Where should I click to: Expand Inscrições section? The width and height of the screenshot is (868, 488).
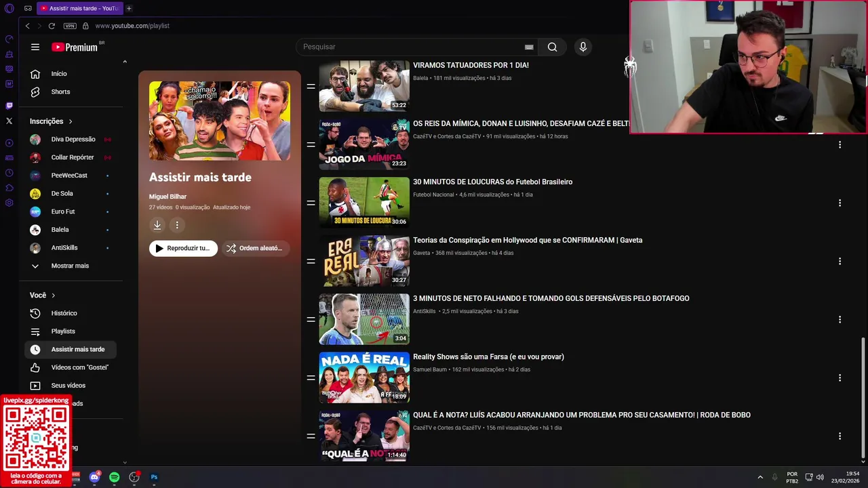pyautogui.click(x=52, y=121)
